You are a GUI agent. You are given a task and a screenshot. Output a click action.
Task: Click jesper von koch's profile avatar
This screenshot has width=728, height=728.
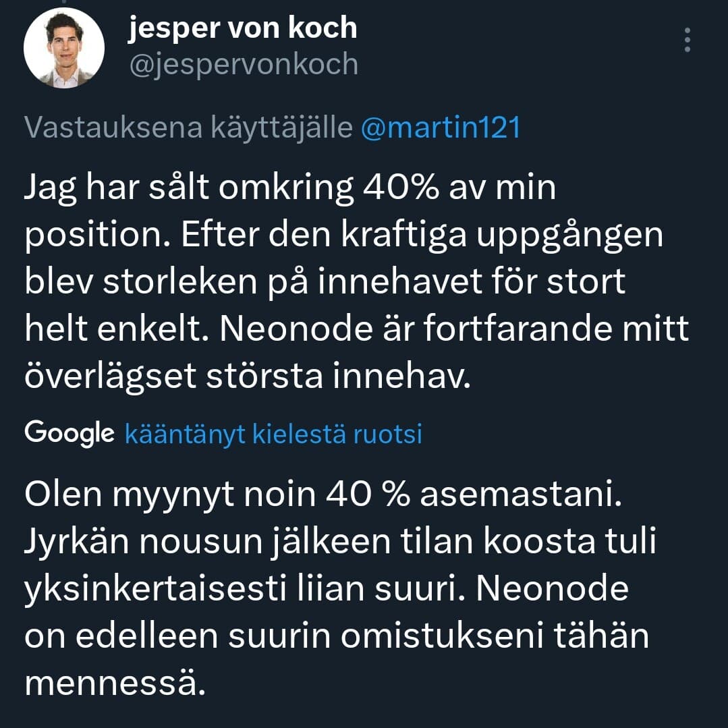tap(64, 49)
